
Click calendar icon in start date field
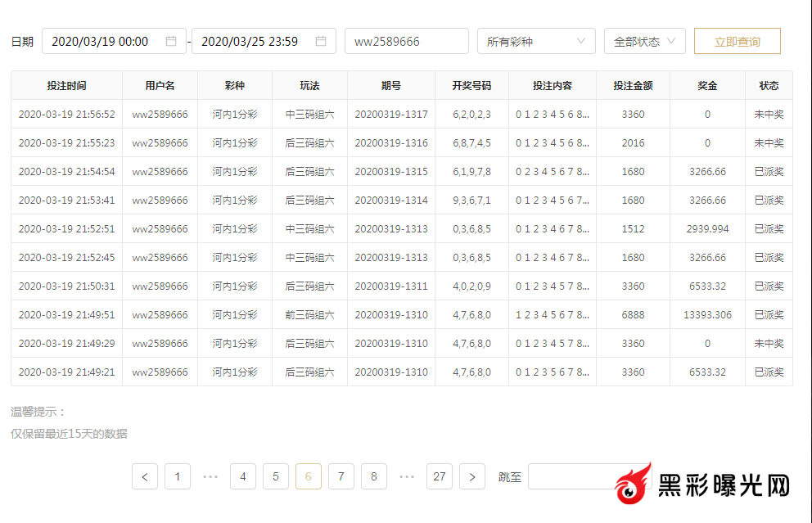pos(171,41)
